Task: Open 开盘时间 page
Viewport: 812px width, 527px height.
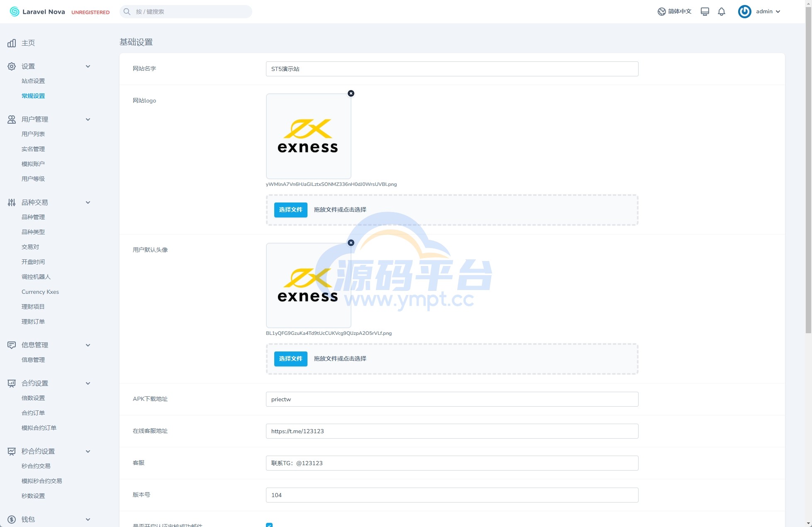Action: 33,262
